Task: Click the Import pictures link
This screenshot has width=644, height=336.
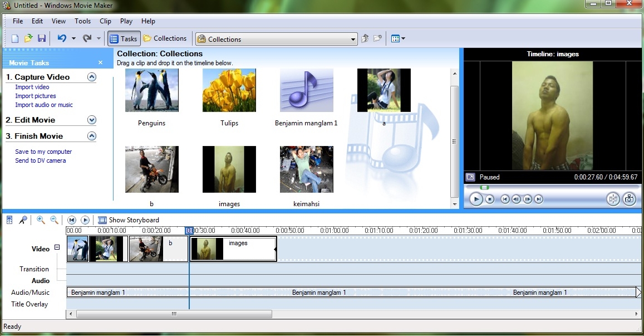Action: point(35,96)
